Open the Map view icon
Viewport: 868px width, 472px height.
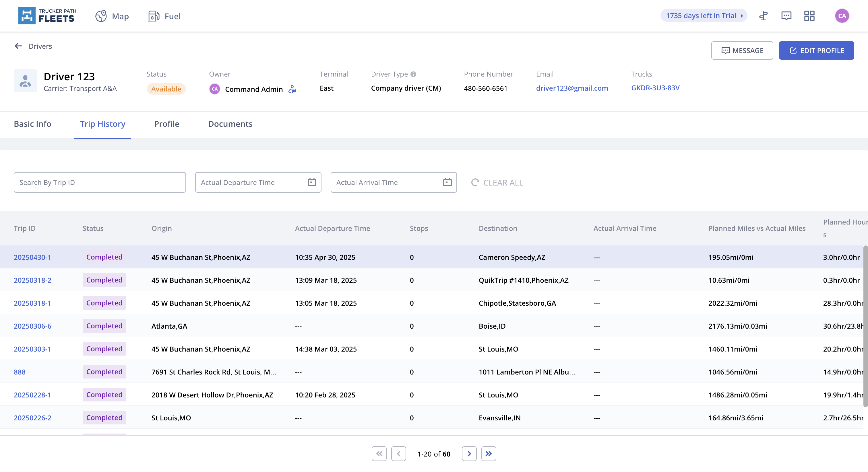point(101,16)
